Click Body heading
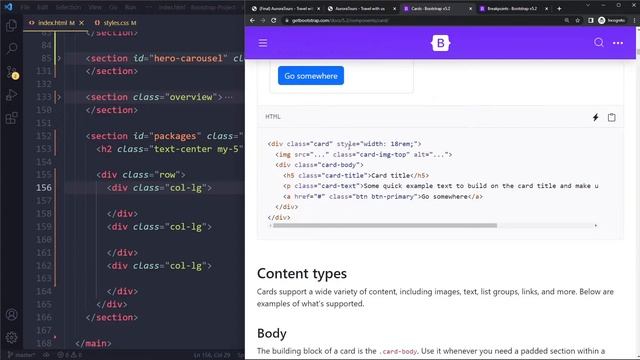 271,333
